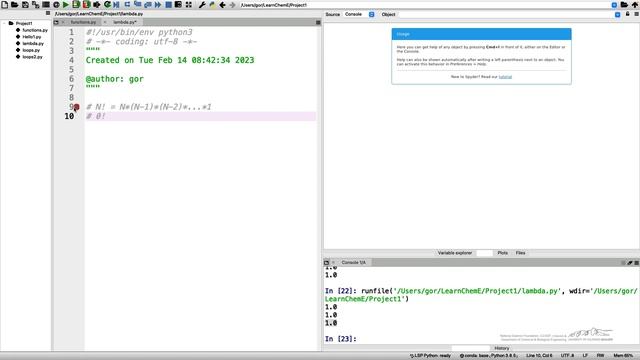This screenshot has height=360, width=640.
Task: Open loops2.py in the project tree
Action: click(32, 57)
